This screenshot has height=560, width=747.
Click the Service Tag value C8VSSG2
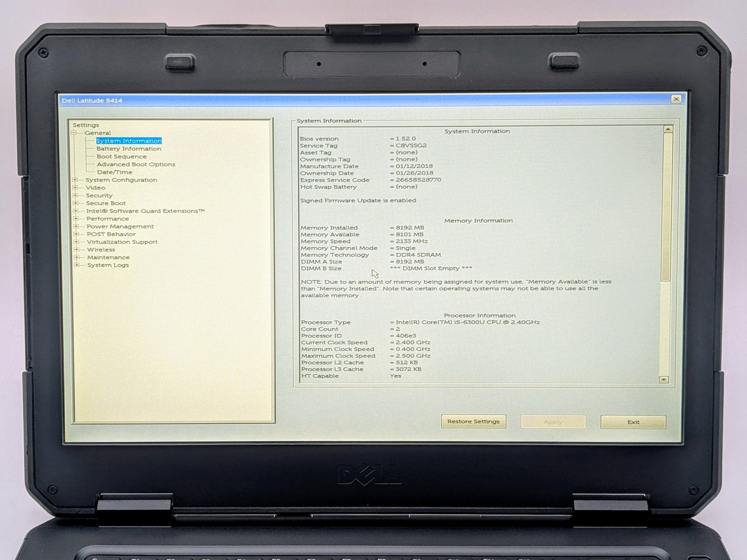pyautogui.click(x=411, y=146)
